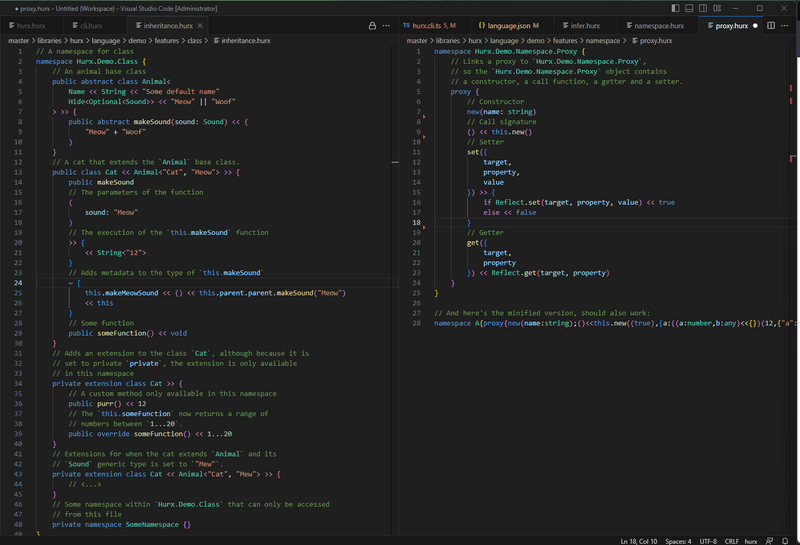
Task: Toggle the primary side bar layout icon
Action: tap(676, 8)
